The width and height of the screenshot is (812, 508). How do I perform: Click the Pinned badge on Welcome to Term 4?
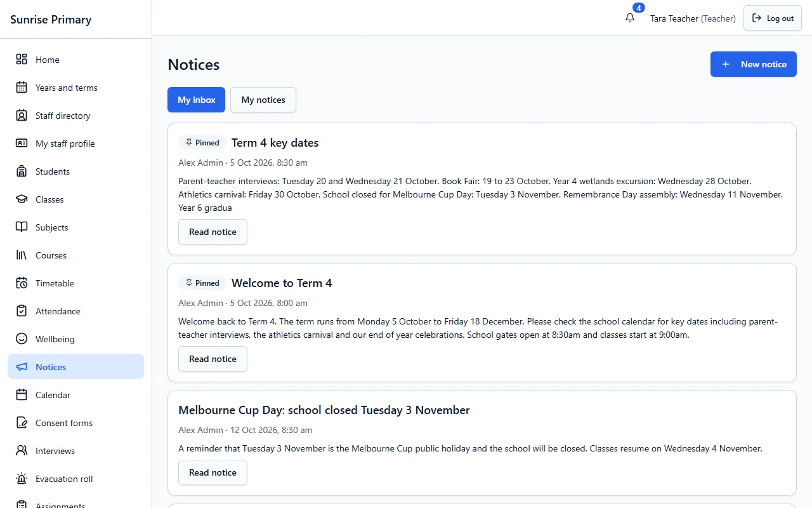[202, 283]
